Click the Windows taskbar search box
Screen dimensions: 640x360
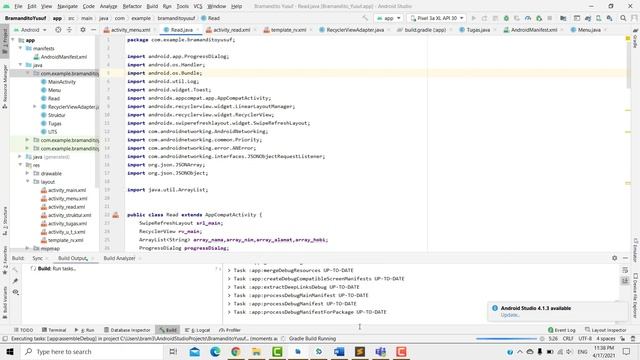91,351
